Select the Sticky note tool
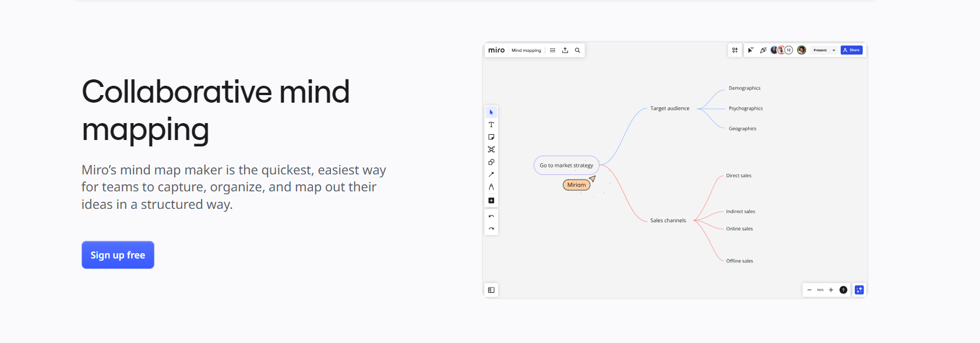This screenshot has height=343, width=980. tap(491, 137)
